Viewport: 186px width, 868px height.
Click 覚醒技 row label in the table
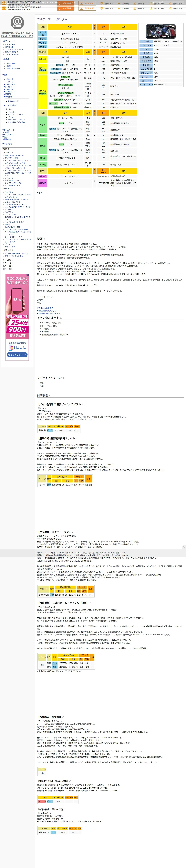click(43, 171)
